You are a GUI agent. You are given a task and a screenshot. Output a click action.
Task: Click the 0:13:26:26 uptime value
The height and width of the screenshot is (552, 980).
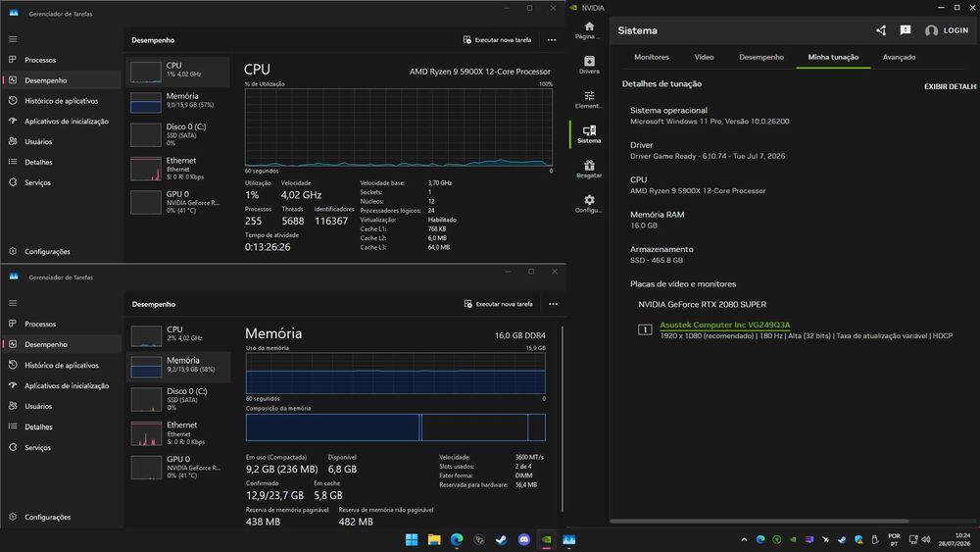pos(268,247)
